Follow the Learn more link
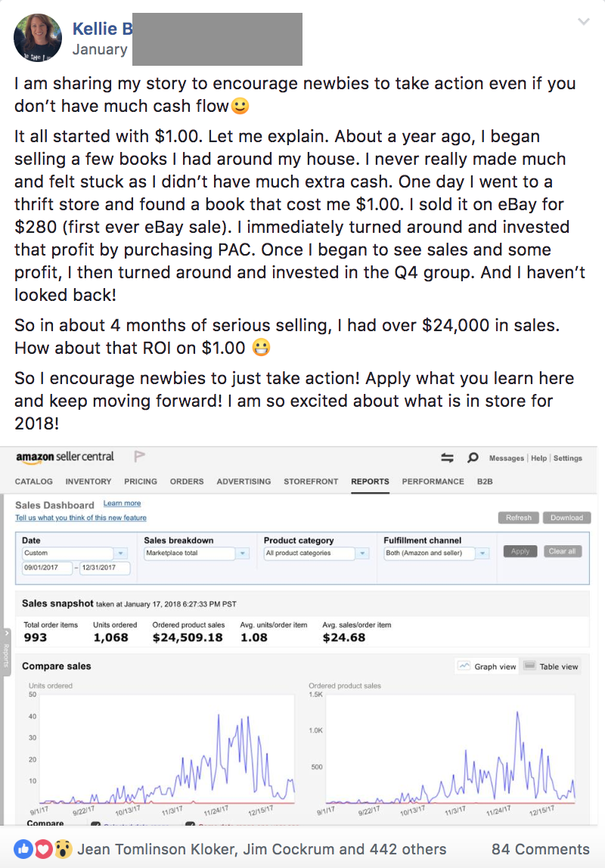 pyautogui.click(x=122, y=504)
